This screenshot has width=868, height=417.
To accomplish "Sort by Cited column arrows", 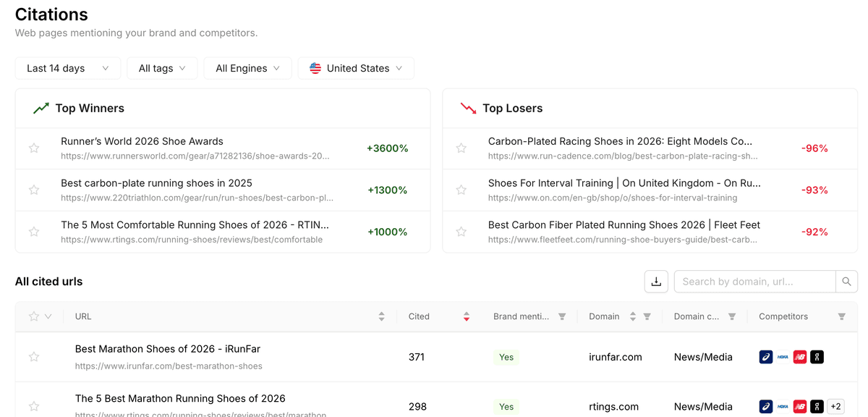I will pos(467,316).
